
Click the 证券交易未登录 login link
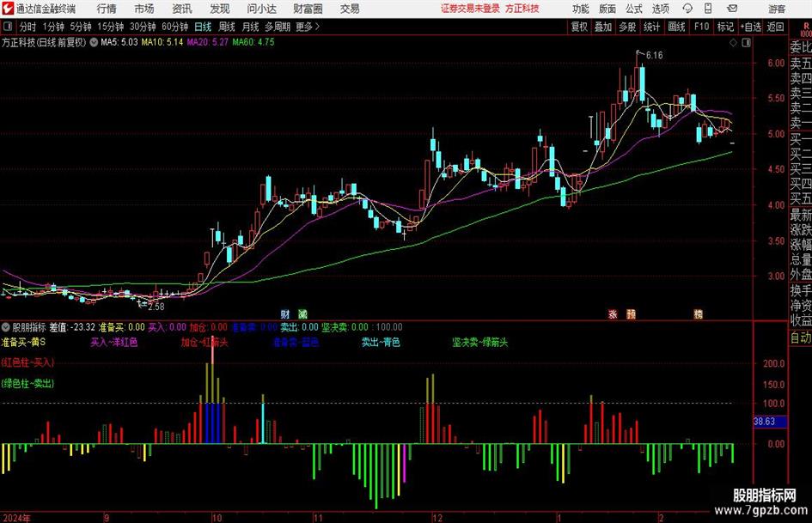tap(470, 9)
